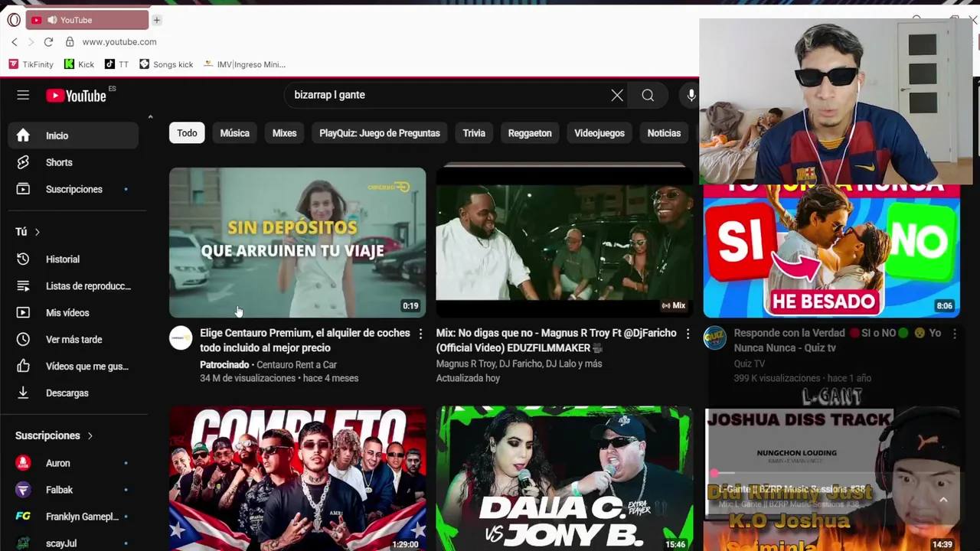The width and height of the screenshot is (980, 551).
Task: Go to Inicio in sidebar
Action: tap(73, 135)
